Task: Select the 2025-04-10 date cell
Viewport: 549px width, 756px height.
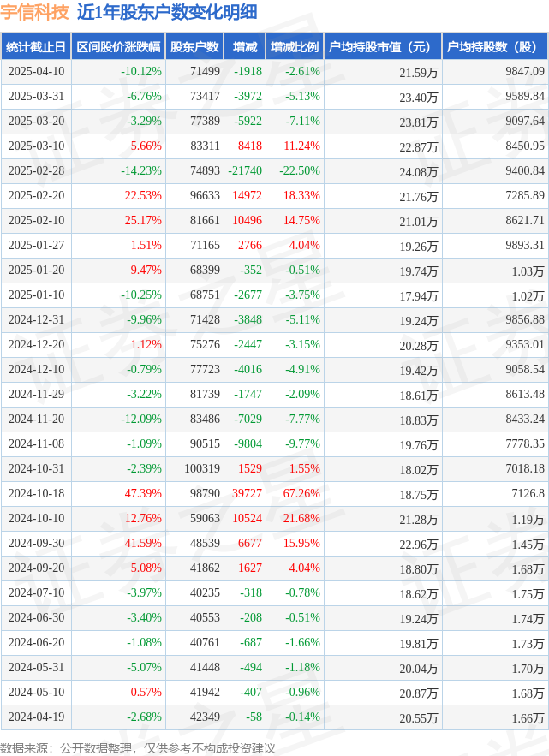Action: (36, 71)
